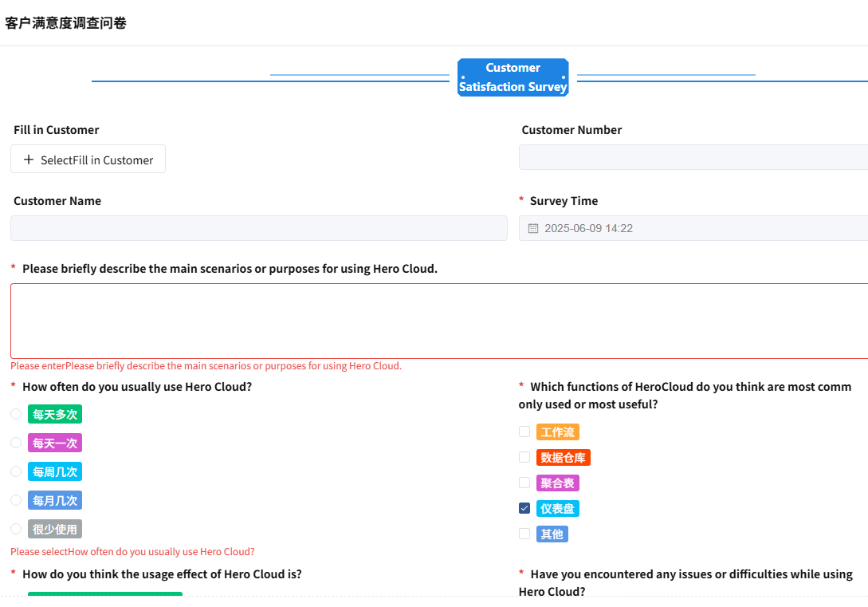
Task: Click the Fill in Customer field label
Action: click(57, 130)
